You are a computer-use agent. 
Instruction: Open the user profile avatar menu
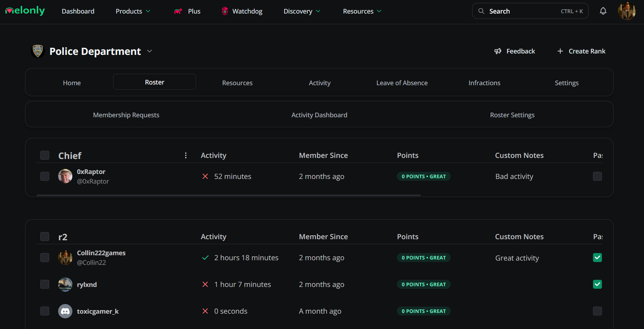(627, 11)
